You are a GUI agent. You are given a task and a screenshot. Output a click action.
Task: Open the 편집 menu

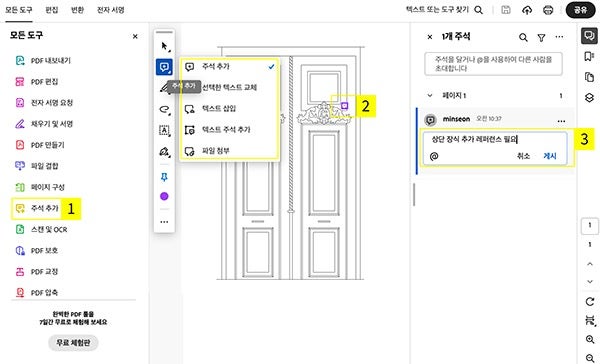tap(52, 10)
